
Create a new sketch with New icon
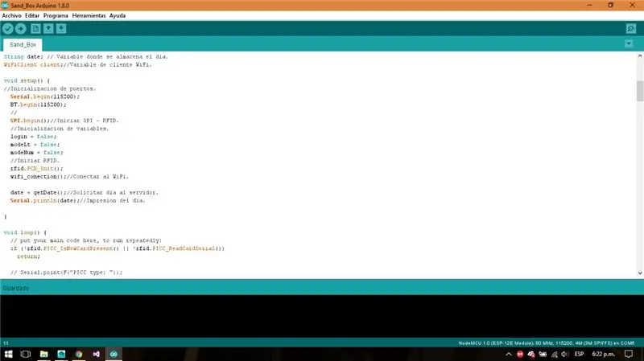point(35,29)
